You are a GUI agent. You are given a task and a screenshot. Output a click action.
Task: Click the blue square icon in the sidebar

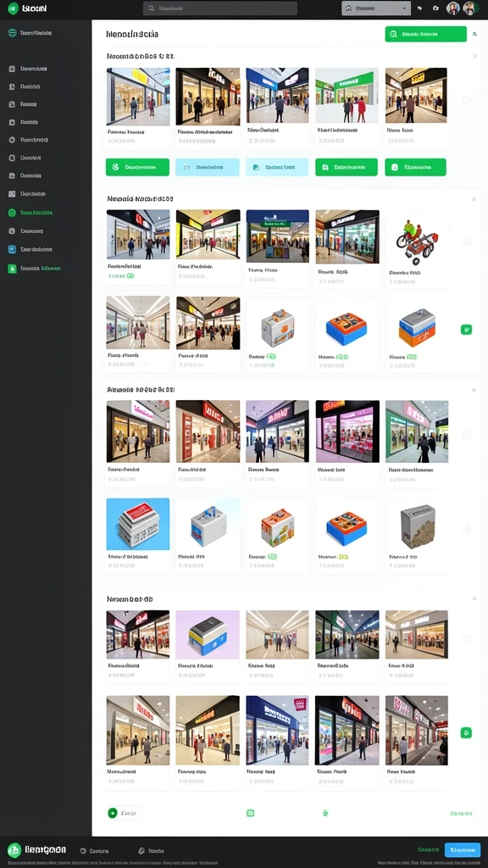(12, 250)
